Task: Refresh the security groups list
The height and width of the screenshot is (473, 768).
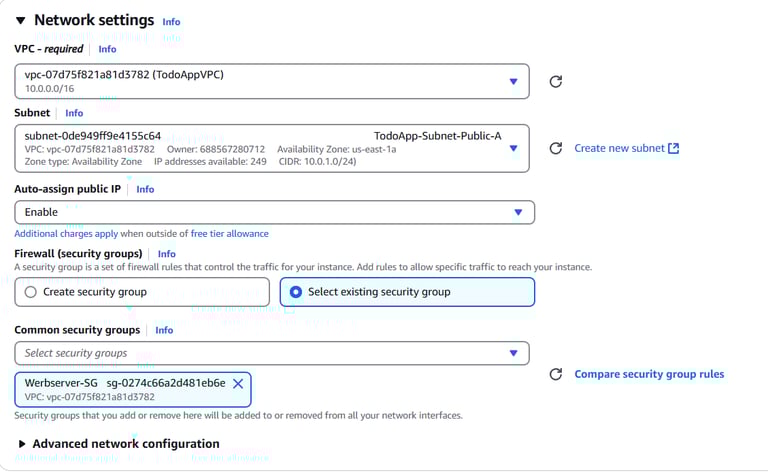Action: 556,374
